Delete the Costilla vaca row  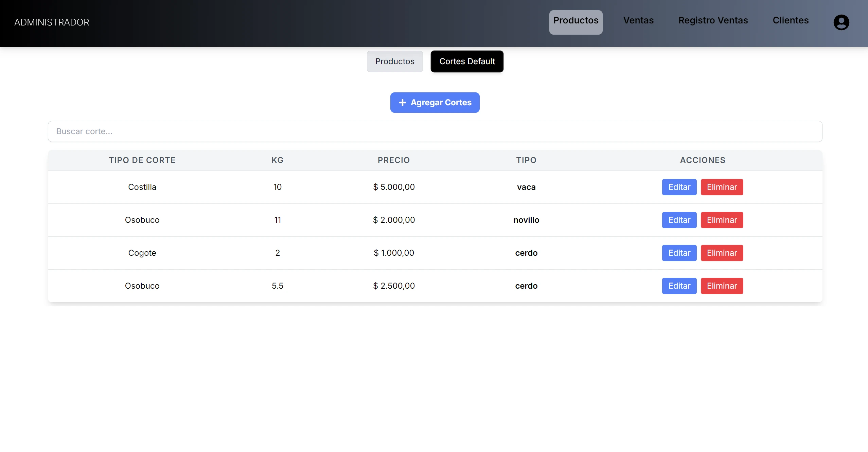[x=722, y=187]
